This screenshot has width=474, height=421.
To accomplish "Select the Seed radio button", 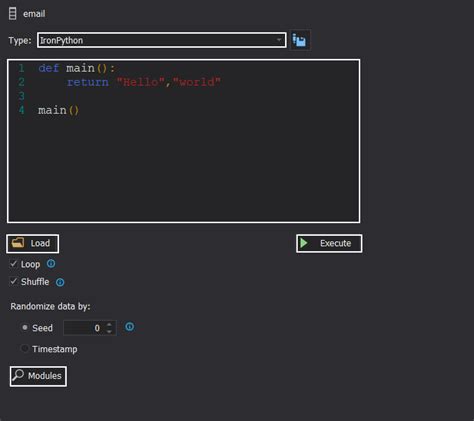I will click(24, 328).
